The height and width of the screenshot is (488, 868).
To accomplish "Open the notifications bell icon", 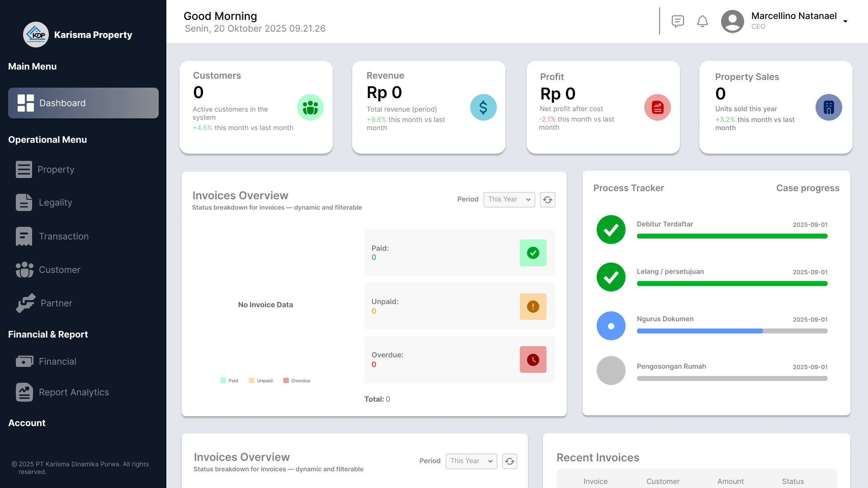I will coord(702,21).
